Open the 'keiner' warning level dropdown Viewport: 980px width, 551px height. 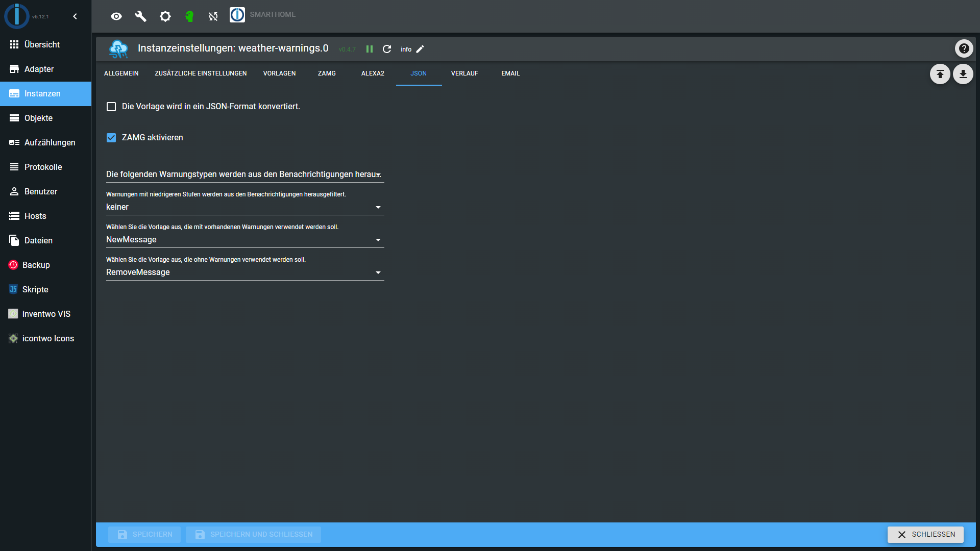tap(245, 207)
